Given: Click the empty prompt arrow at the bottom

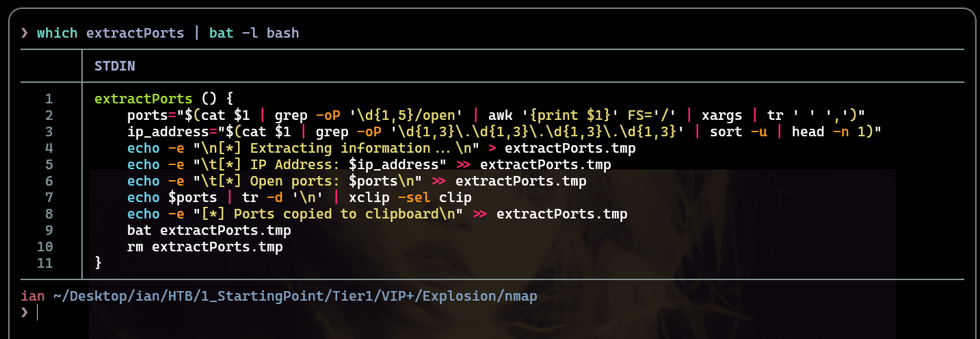Looking at the screenshot, I should (x=25, y=312).
